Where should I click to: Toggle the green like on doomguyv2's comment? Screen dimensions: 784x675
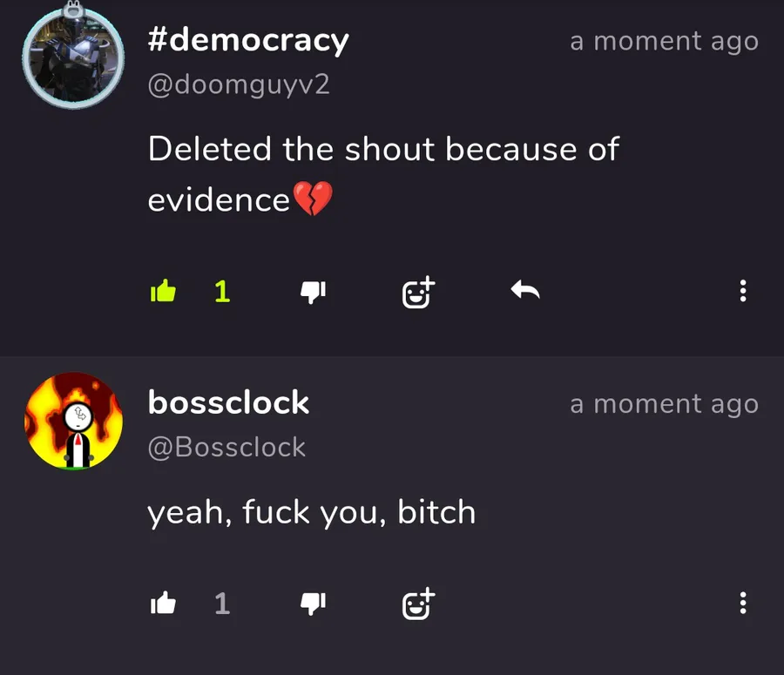point(163,291)
